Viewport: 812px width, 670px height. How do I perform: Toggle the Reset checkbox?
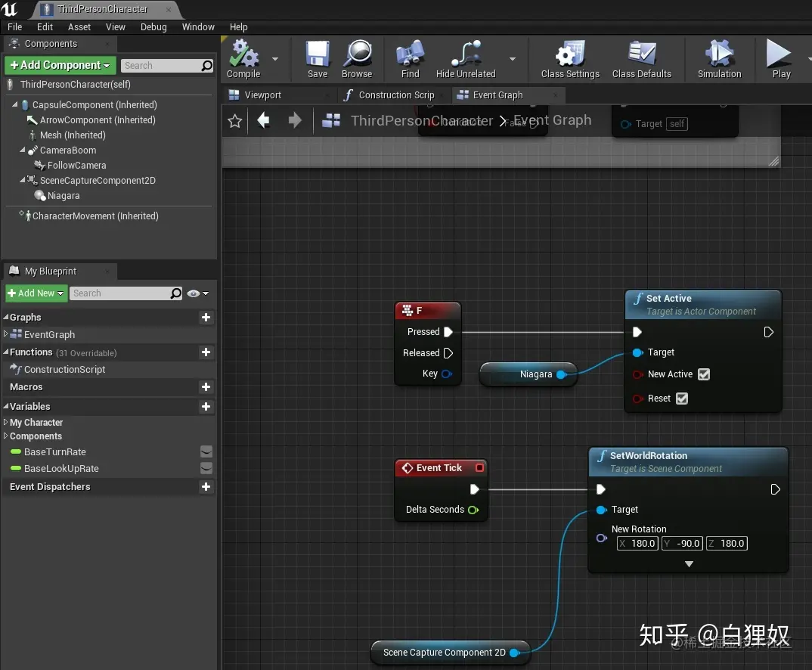pos(682,399)
